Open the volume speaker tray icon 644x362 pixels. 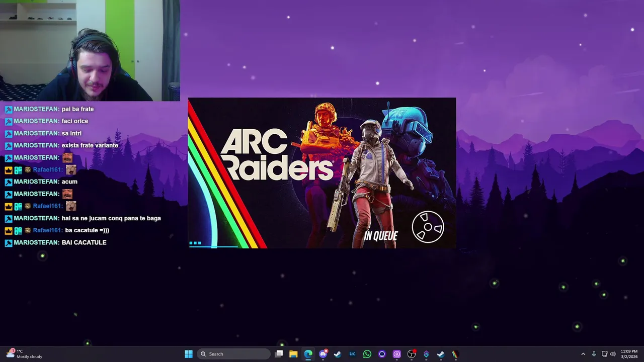[613, 354]
